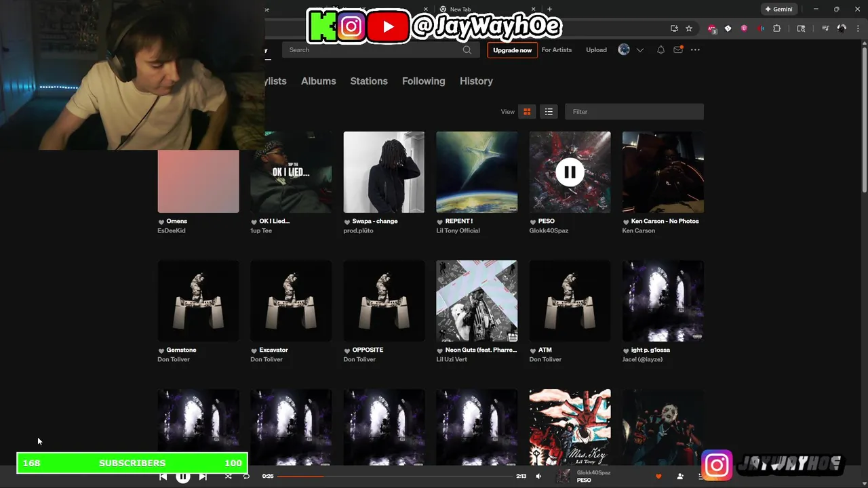Bookmark this page with the star icon
868x488 pixels.
[689, 28]
